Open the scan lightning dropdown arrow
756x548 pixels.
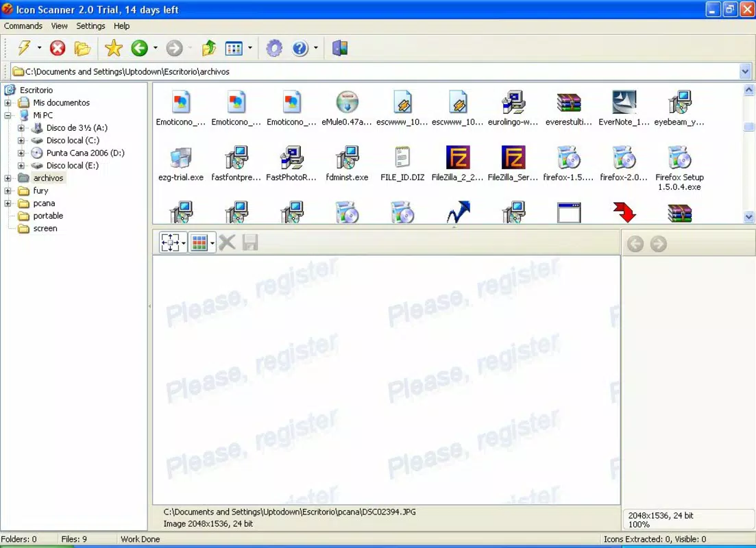[x=40, y=48]
